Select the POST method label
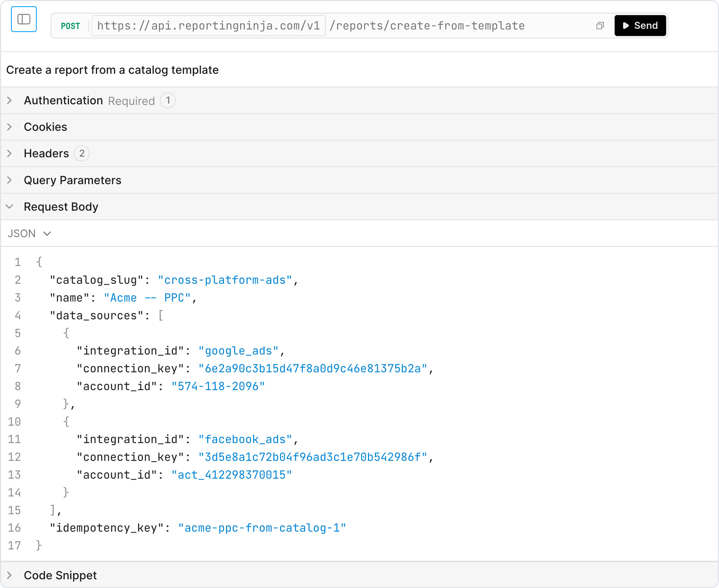 click(x=70, y=26)
